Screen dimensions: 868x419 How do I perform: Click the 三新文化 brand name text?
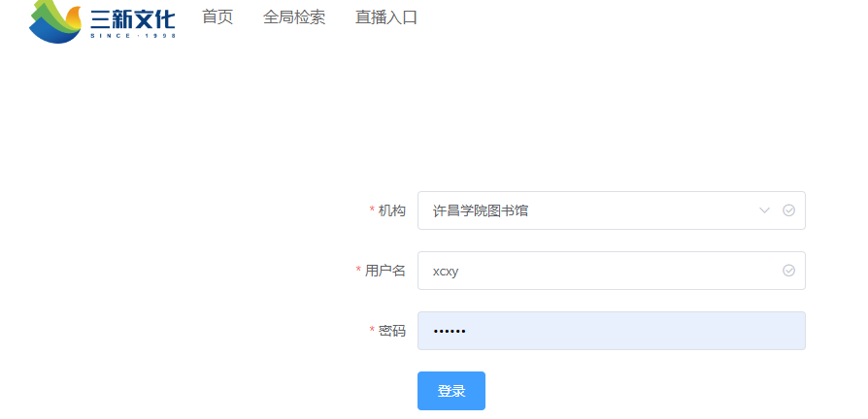132,17
